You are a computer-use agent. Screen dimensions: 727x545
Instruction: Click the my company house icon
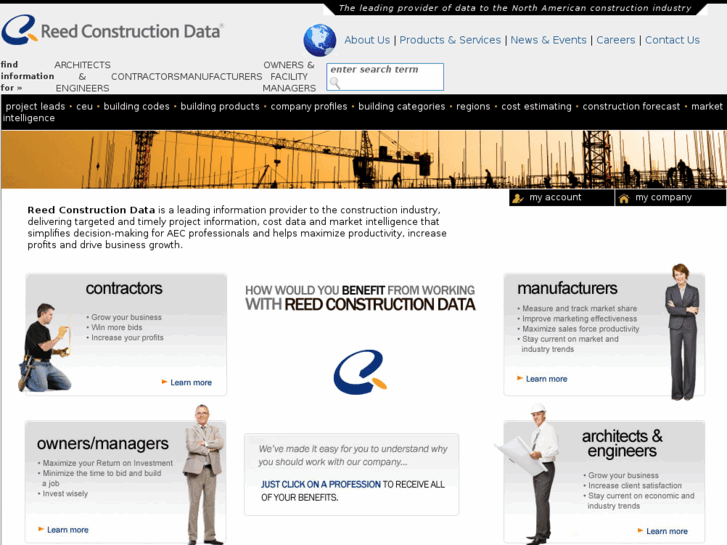pos(624,199)
